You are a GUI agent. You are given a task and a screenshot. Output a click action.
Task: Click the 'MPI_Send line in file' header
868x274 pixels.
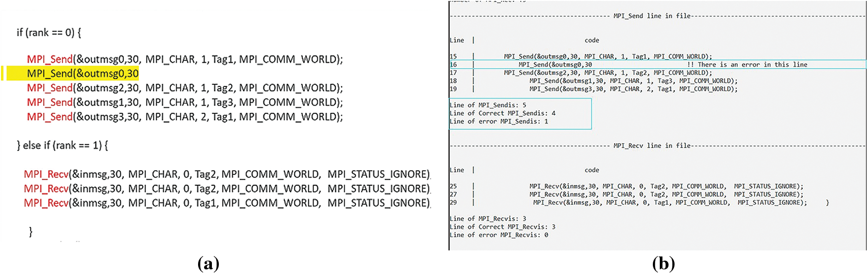pyautogui.click(x=651, y=16)
